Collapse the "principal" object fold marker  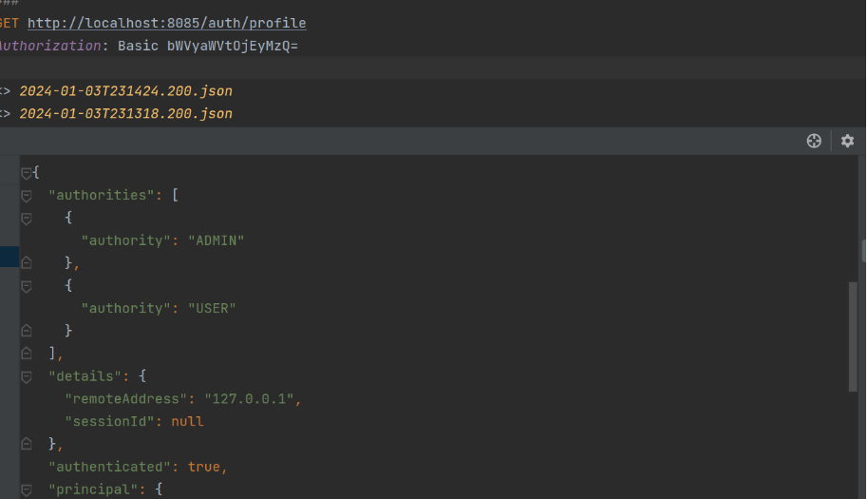pyautogui.click(x=26, y=489)
